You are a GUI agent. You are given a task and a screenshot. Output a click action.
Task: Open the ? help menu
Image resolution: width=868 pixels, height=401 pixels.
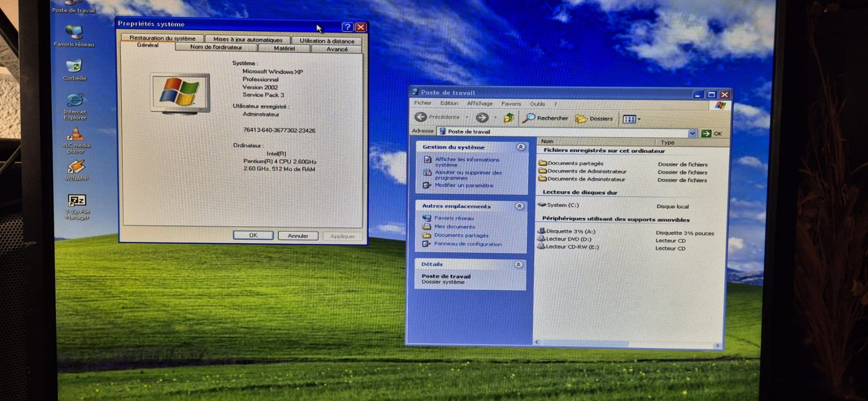click(x=556, y=104)
